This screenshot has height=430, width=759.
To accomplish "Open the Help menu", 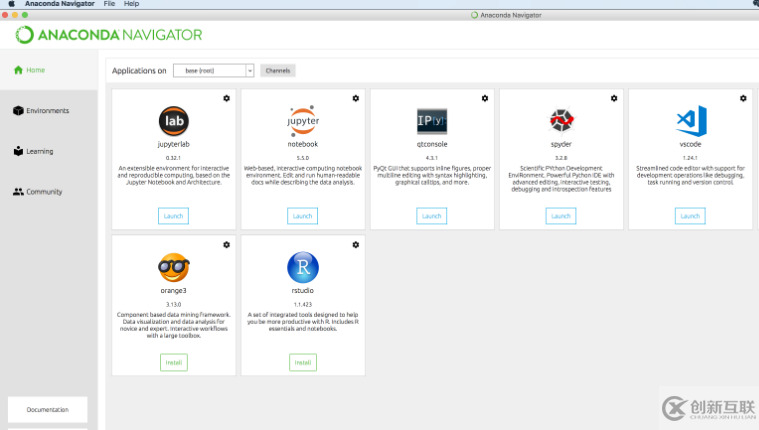I will (131, 4).
